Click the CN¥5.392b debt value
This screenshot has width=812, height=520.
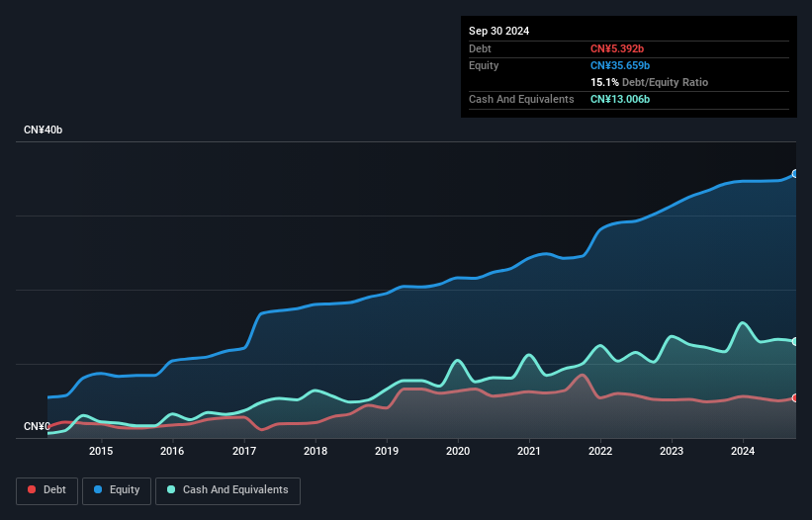click(617, 48)
